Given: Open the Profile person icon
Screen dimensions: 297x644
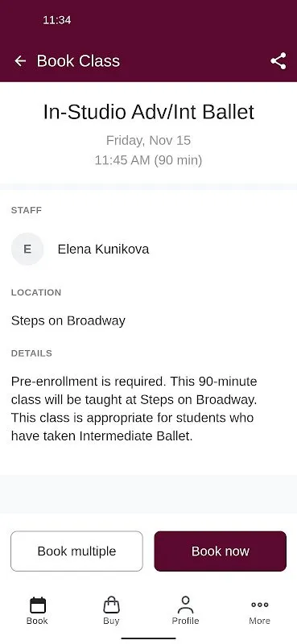Looking at the screenshot, I should click(185, 605).
